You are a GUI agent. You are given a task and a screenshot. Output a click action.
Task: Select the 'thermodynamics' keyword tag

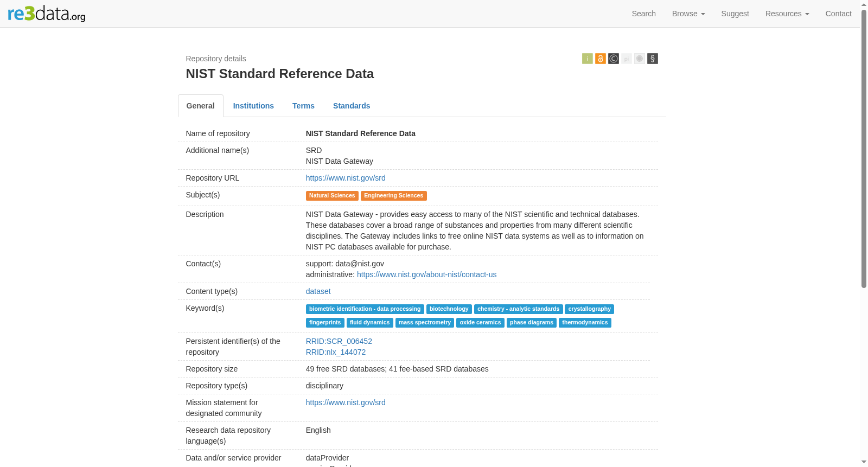point(585,323)
